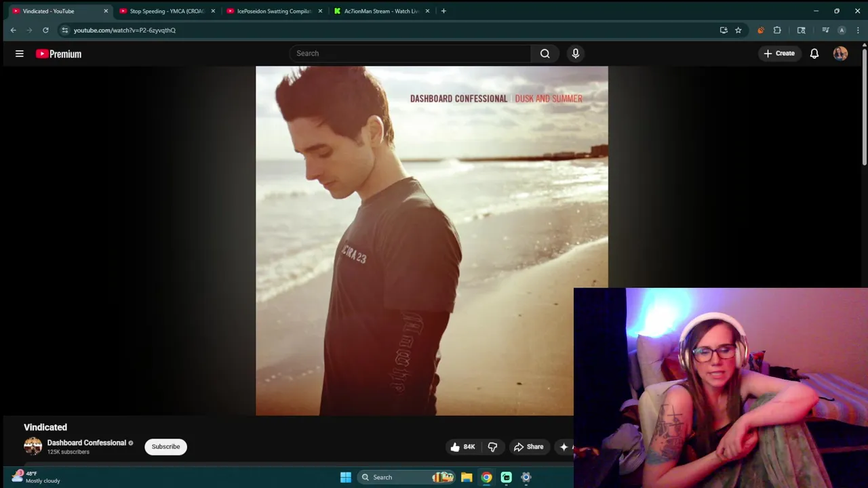Close the Stop Speeding - YMCA tab

tap(213, 11)
